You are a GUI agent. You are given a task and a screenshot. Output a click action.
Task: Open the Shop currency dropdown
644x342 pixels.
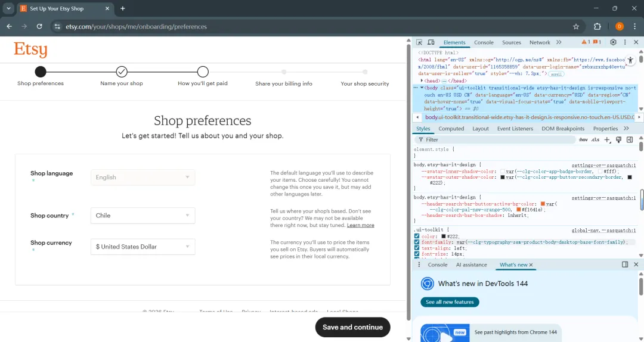tap(143, 247)
